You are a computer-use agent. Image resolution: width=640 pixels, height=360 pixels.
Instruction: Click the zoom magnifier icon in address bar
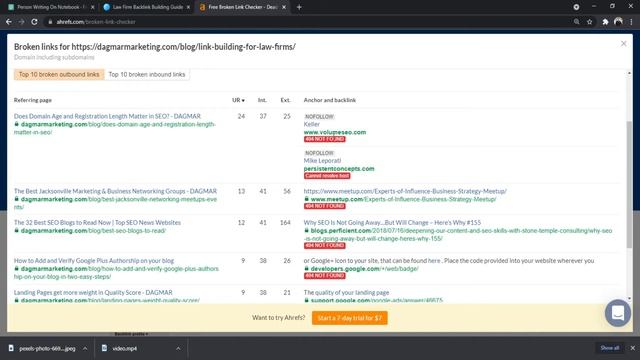tap(576, 22)
